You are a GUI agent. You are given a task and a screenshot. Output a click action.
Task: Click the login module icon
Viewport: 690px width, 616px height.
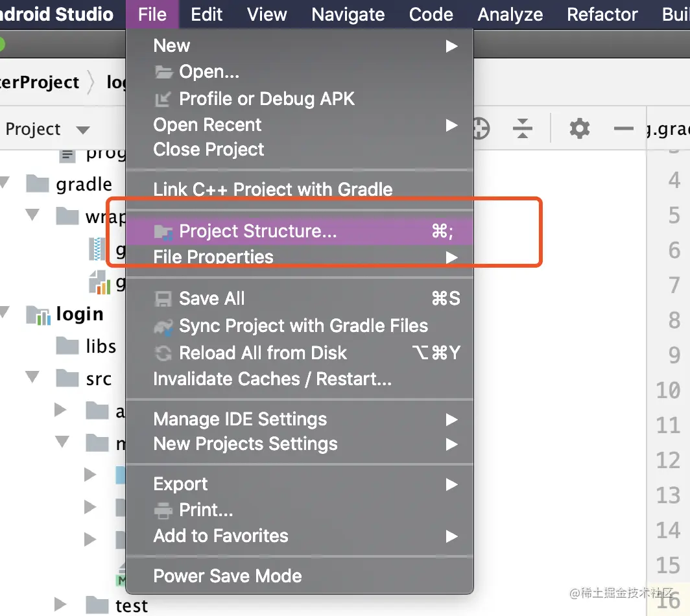point(38,315)
